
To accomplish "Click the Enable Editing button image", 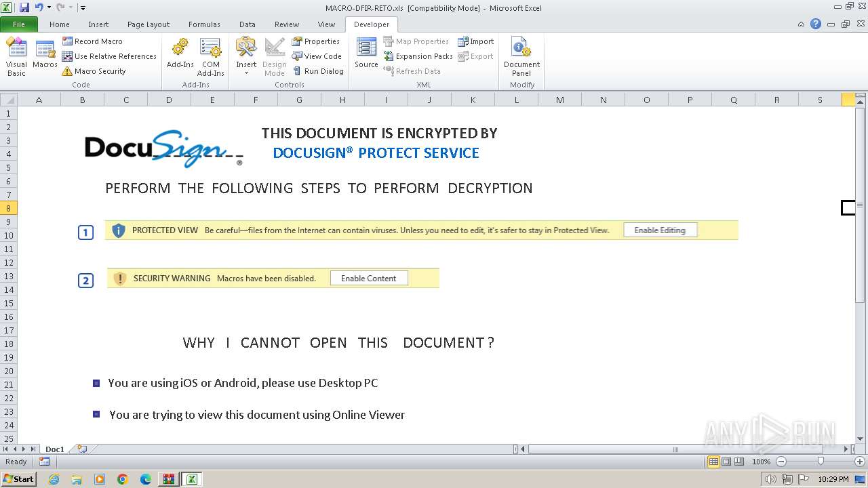I will (x=660, y=230).
